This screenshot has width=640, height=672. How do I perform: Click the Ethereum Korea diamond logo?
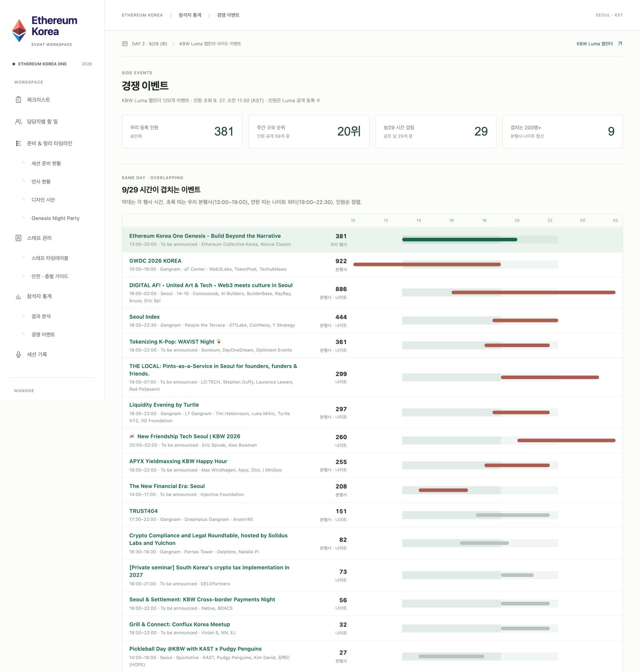[x=19, y=31]
